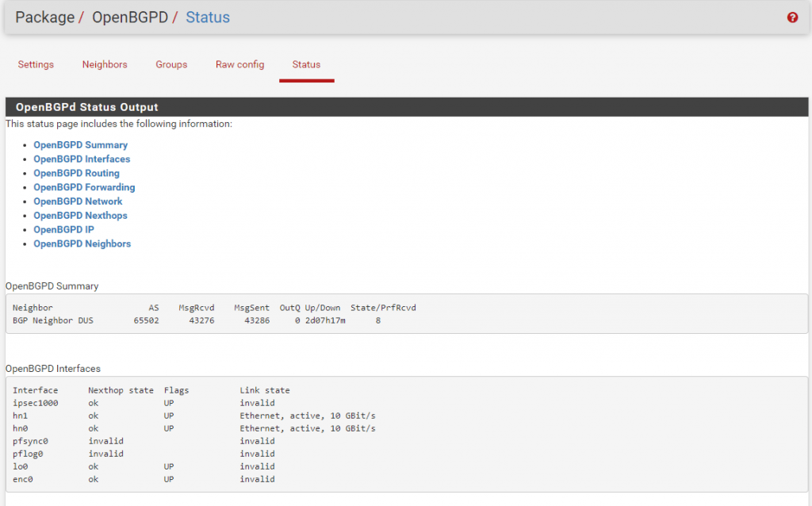Select the AS number 65502

point(146,320)
